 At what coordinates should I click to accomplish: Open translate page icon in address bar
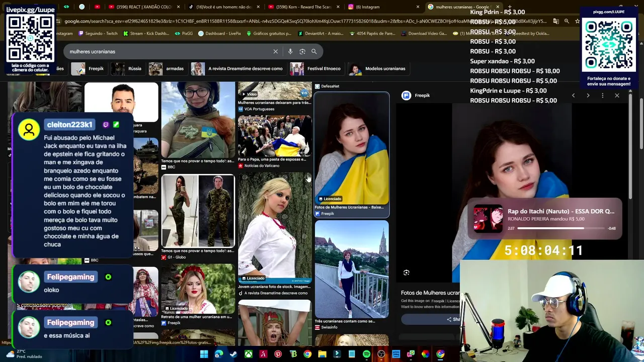[556, 21]
